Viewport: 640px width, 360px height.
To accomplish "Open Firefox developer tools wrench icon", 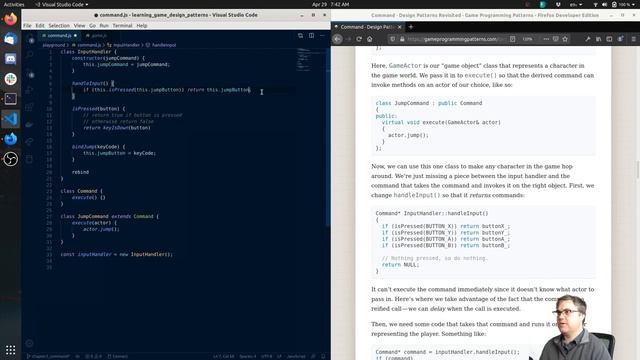I will click(x=587, y=39).
